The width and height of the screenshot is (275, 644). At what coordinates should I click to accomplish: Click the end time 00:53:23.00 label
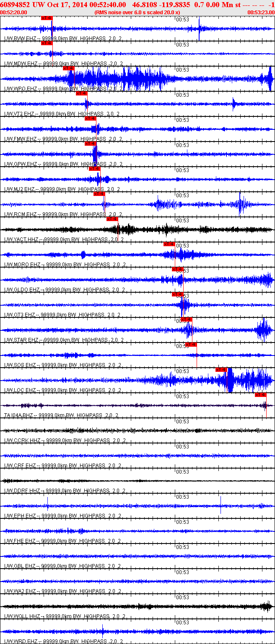pos(261,13)
